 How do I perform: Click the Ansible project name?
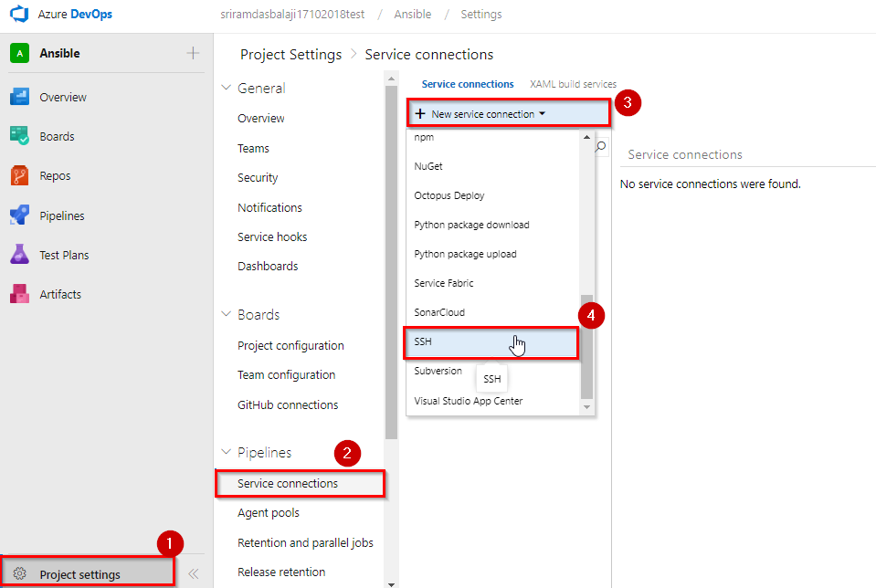(59, 53)
